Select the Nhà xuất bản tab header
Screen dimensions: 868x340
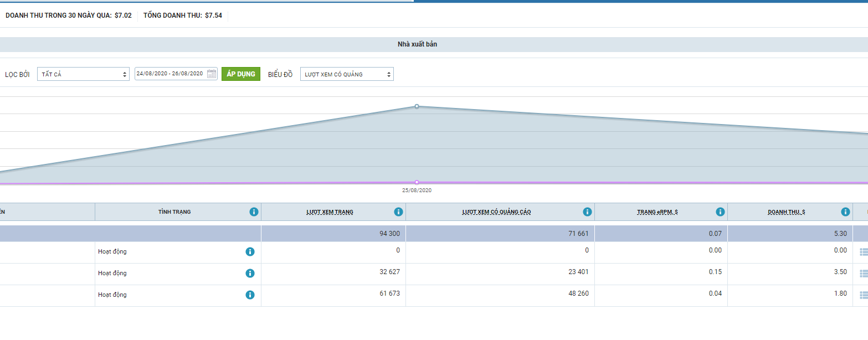[417, 44]
